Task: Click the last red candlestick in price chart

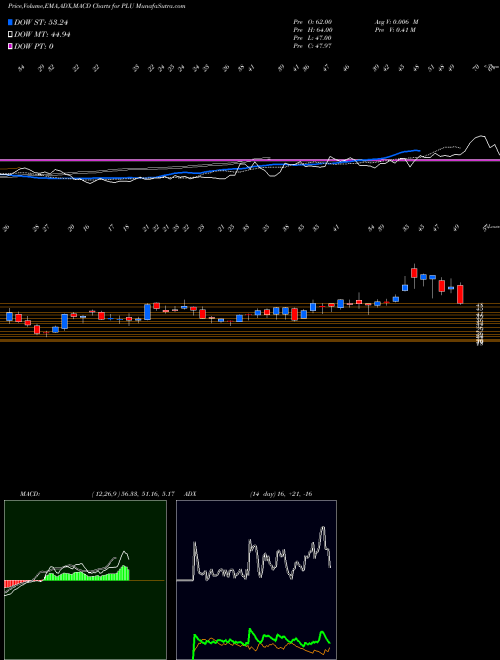Action: [x=460, y=294]
